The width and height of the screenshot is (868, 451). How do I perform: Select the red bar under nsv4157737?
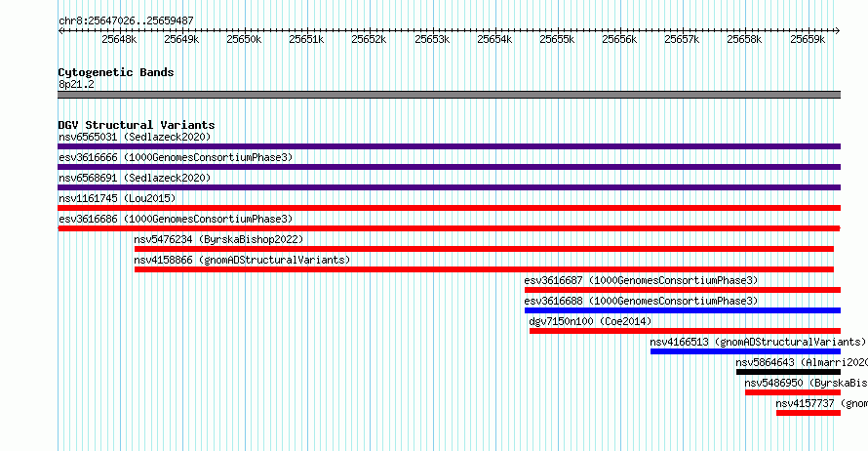[809, 413]
